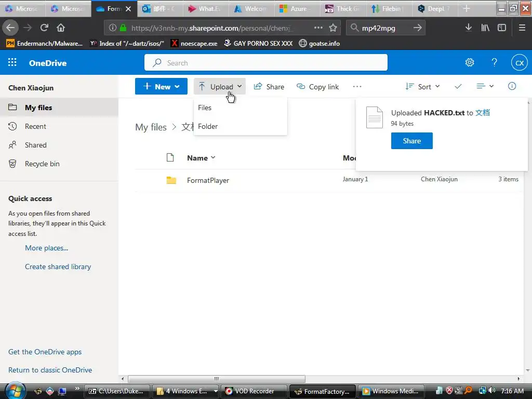The width and height of the screenshot is (532, 399).
Task: Click Create shared library link
Action: pos(58,267)
